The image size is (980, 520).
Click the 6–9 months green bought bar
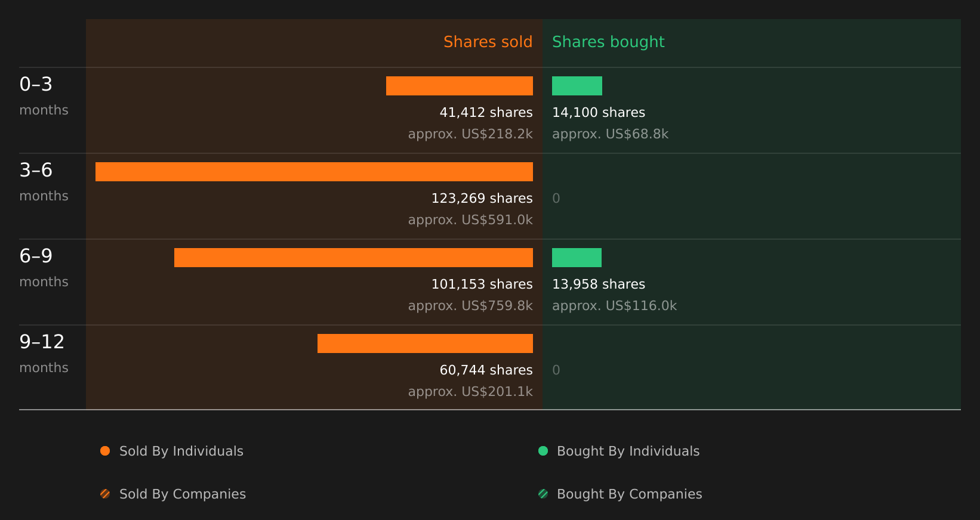[577, 258]
